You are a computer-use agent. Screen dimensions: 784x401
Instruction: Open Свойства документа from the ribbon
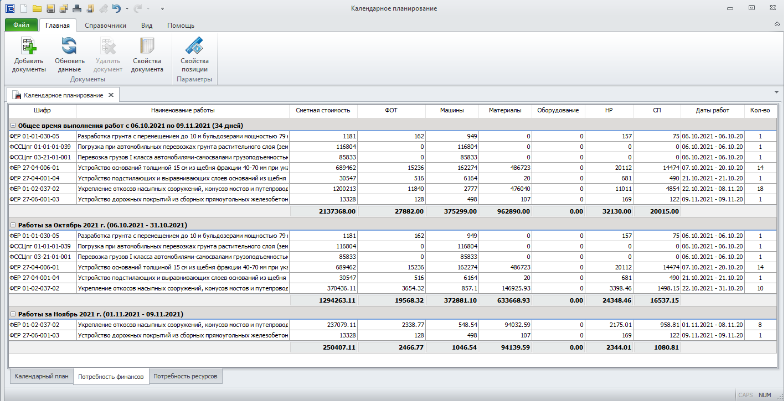click(147, 45)
